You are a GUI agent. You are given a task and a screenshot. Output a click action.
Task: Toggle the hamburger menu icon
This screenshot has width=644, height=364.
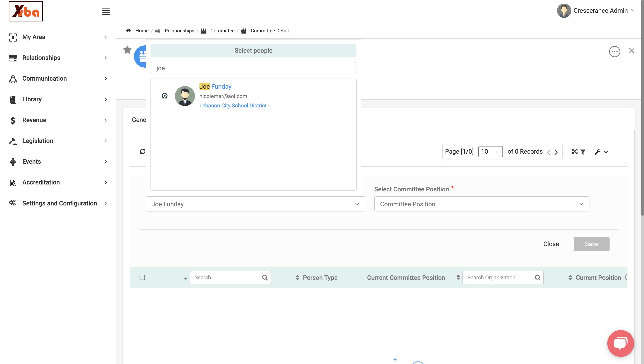tap(106, 11)
